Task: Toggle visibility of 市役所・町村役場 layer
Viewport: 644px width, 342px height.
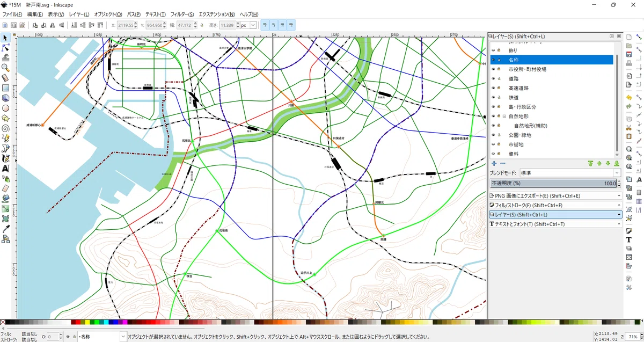Action: (493, 69)
